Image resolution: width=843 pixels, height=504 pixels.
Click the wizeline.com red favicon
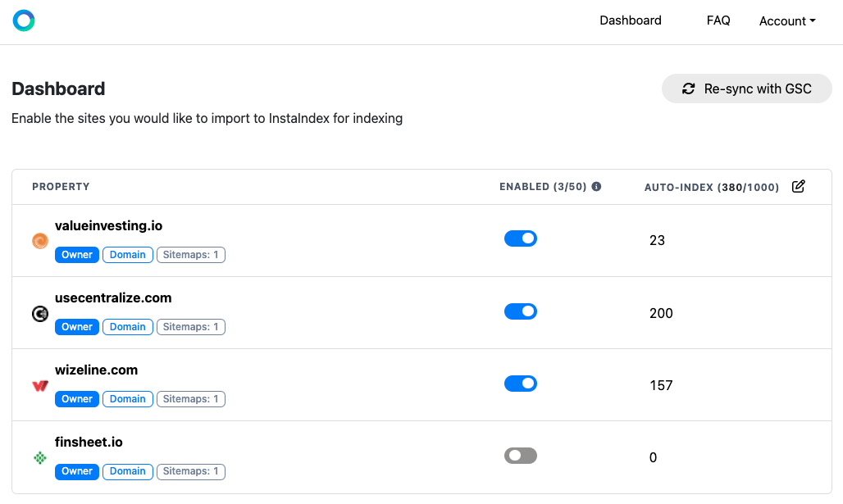click(x=40, y=385)
